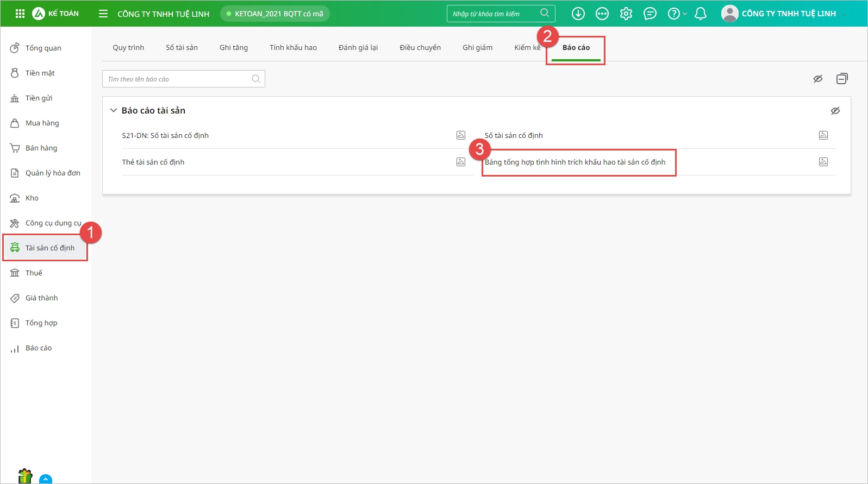Viewport: 868px width, 484px height.
Task: Open the settings gear icon
Action: coord(626,14)
